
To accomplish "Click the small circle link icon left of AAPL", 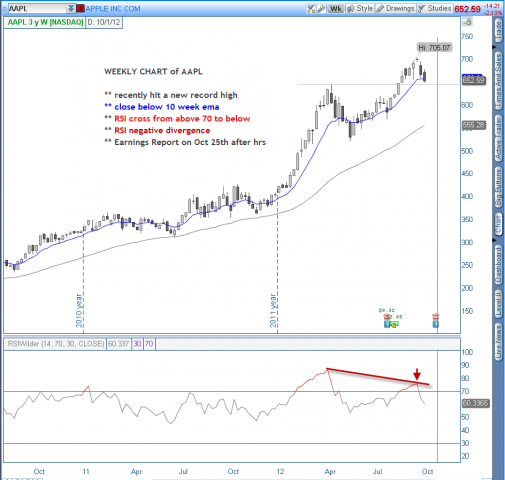I will pos(4,9).
